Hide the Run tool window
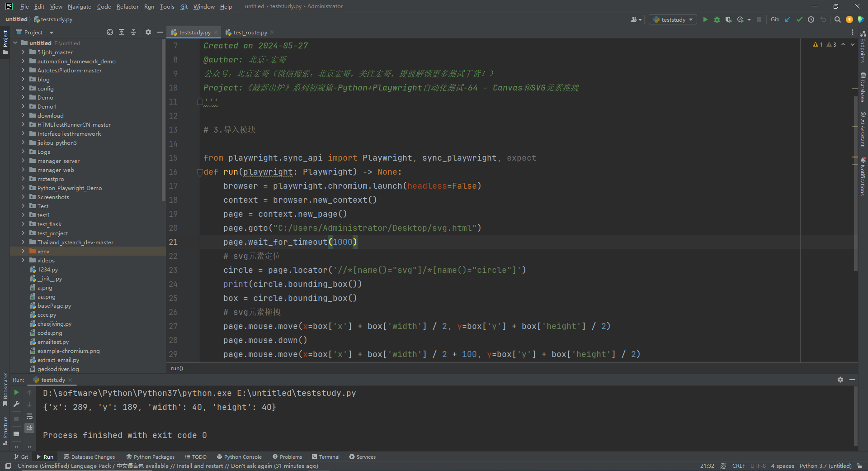Viewport: 868px width, 471px height. tap(852, 380)
